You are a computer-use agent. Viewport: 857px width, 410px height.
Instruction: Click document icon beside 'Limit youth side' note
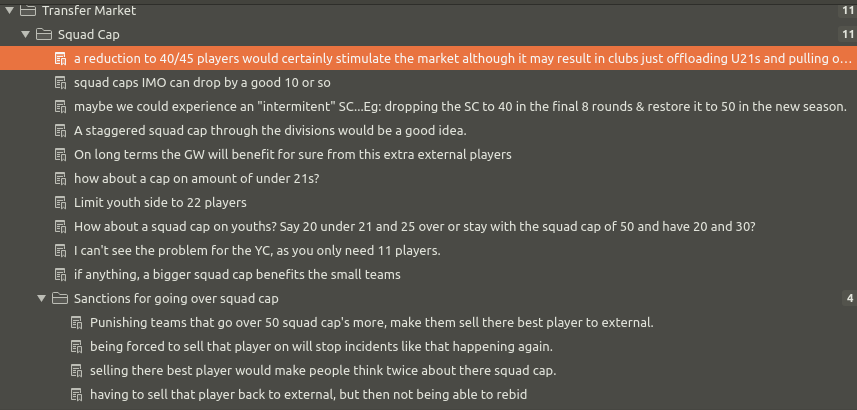point(61,203)
